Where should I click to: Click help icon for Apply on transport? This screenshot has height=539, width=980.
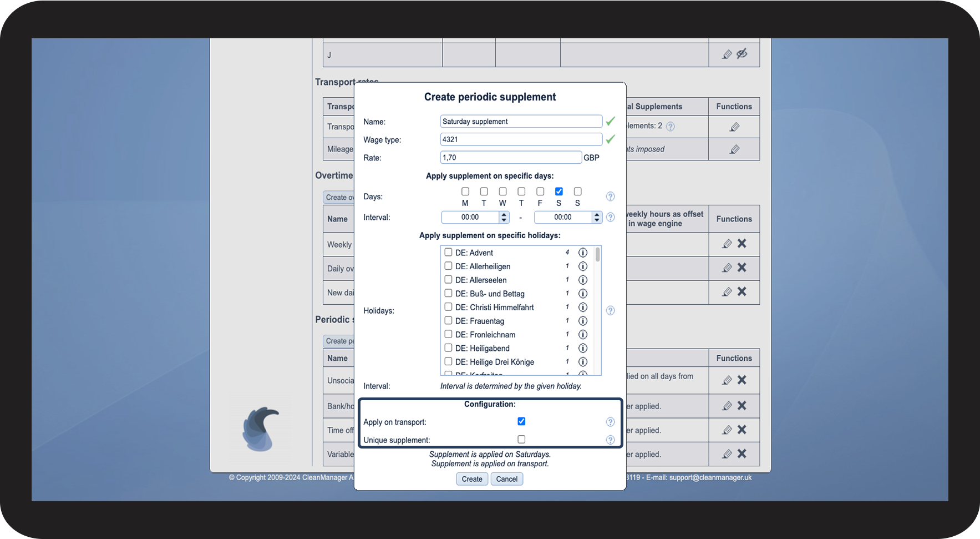(610, 422)
